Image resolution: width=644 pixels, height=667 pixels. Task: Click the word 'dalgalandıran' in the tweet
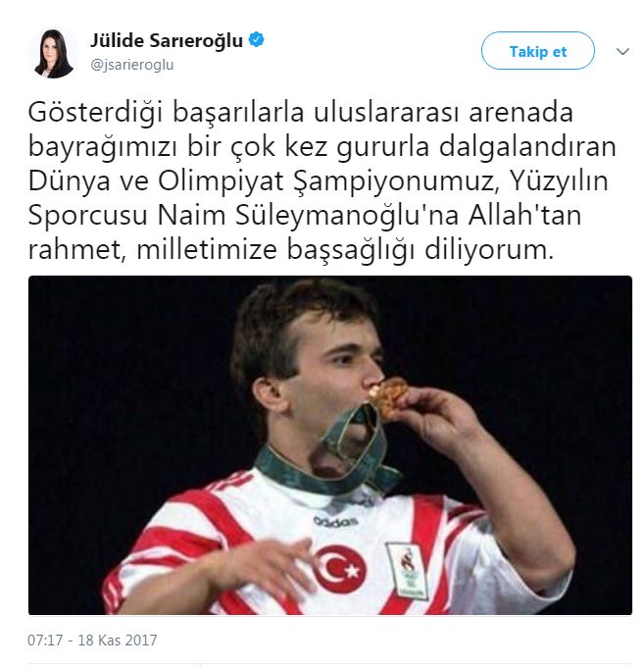[527, 147]
